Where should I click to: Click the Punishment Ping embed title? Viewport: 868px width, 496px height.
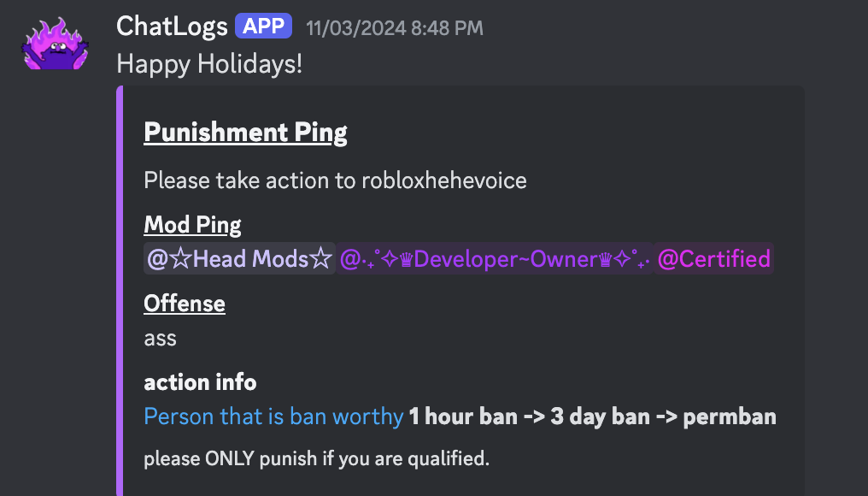coord(245,133)
